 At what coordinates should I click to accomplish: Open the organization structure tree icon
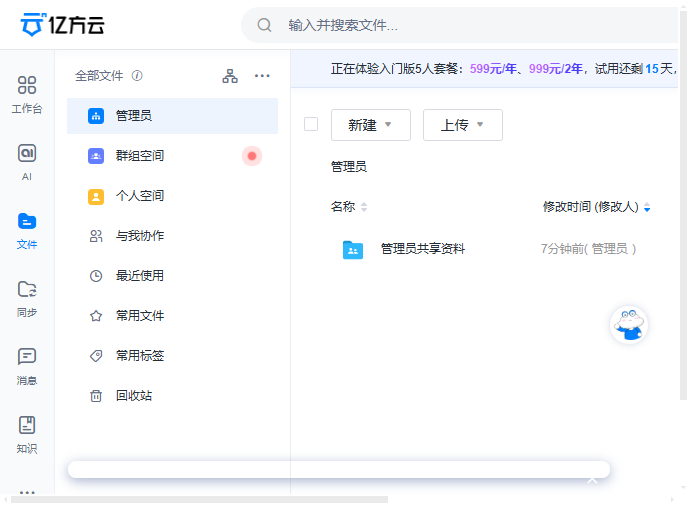point(230,76)
